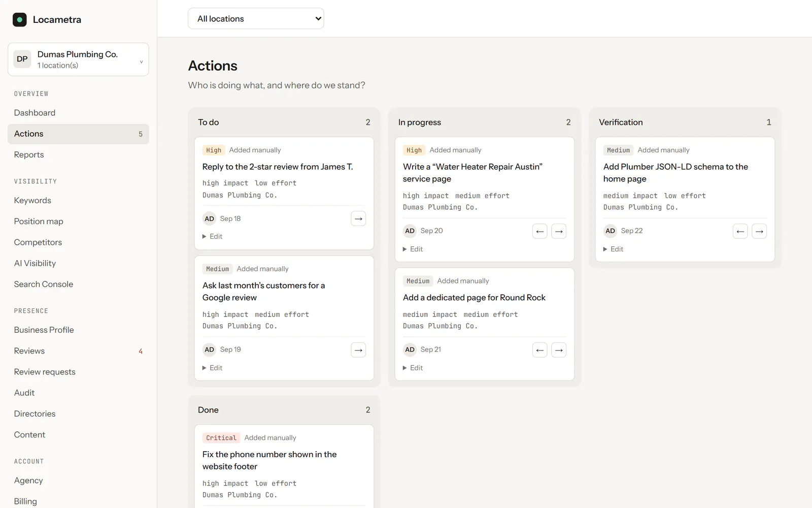Move 'Round Rock' card back to To do
Image resolution: width=812 pixels, height=508 pixels.
[x=540, y=350]
